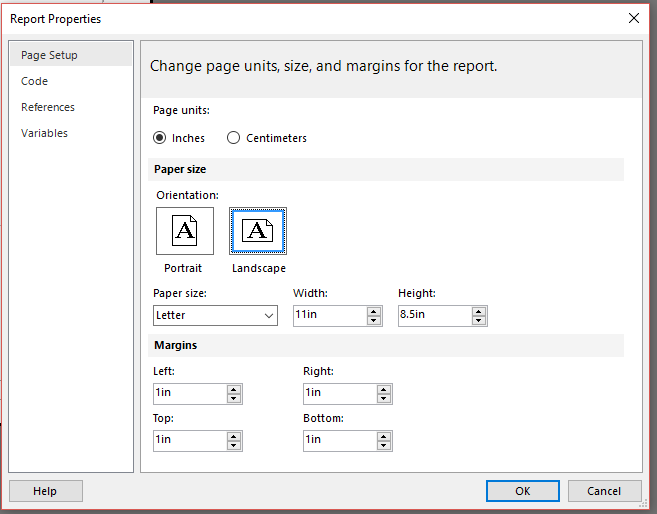Decrease Right margin with down arrow

[x=384, y=398]
